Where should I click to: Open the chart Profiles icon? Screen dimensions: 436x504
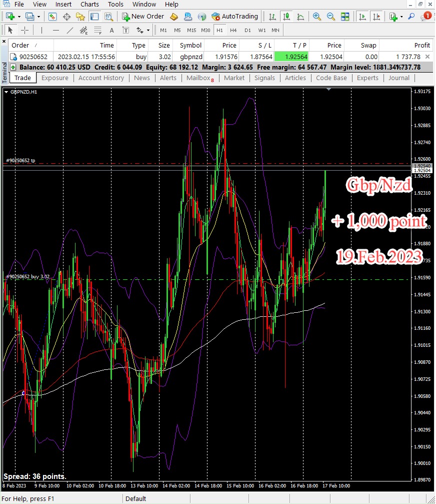[x=30, y=17]
